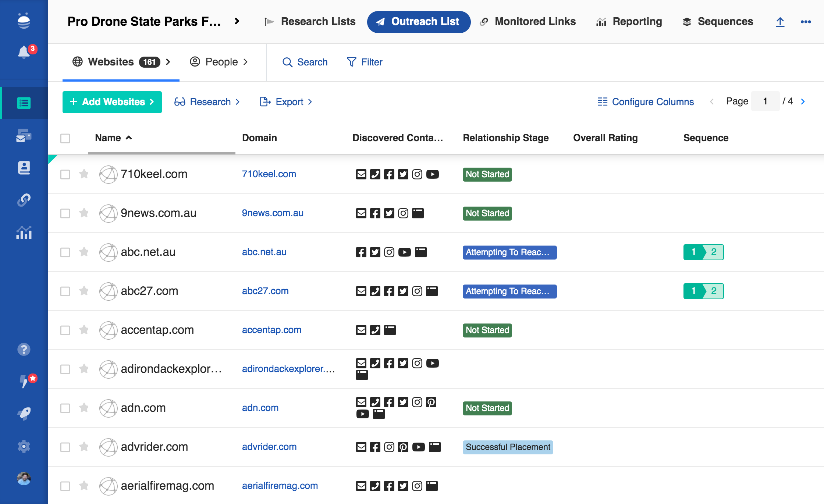Click the help question mark icon
This screenshot has width=824, height=504.
[x=24, y=349]
